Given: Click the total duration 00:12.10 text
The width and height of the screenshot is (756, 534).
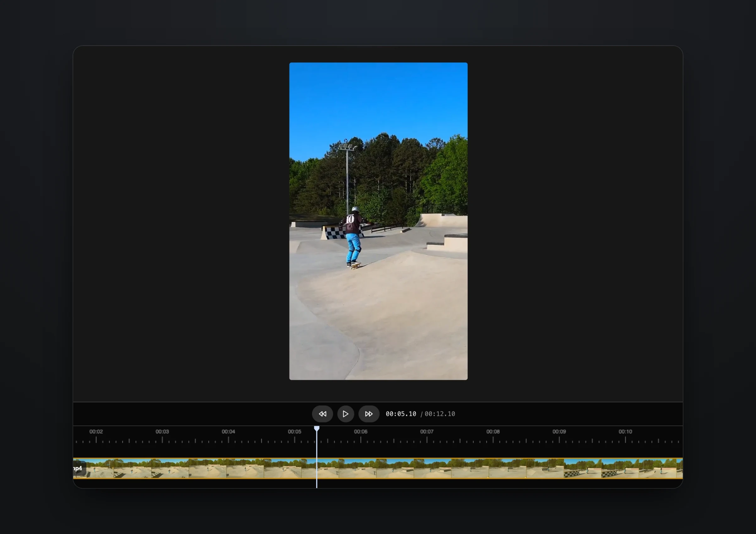Looking at the screenshot, I should [440, 414].
